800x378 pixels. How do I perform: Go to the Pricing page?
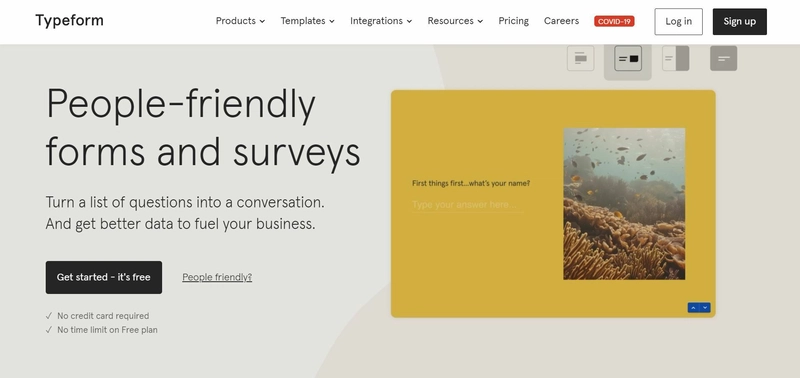point(513,21)
